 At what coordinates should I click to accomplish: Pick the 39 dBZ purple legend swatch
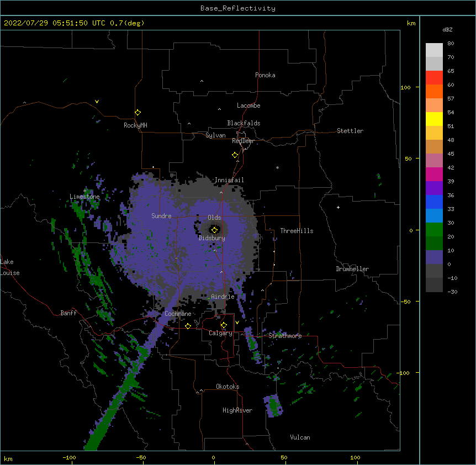coord(434,188)
